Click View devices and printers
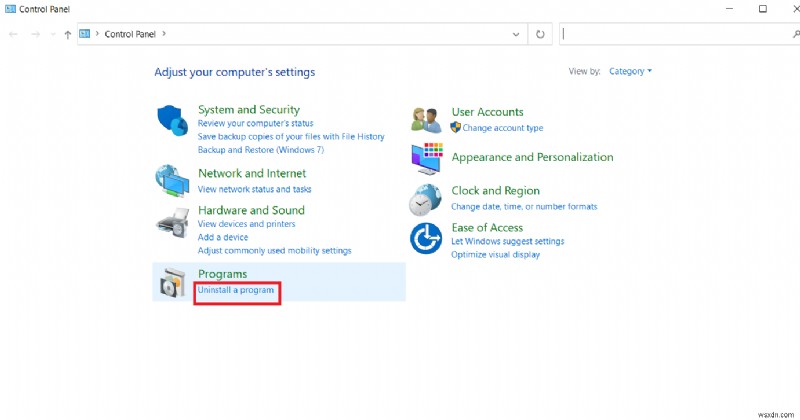 pos(246,224)
